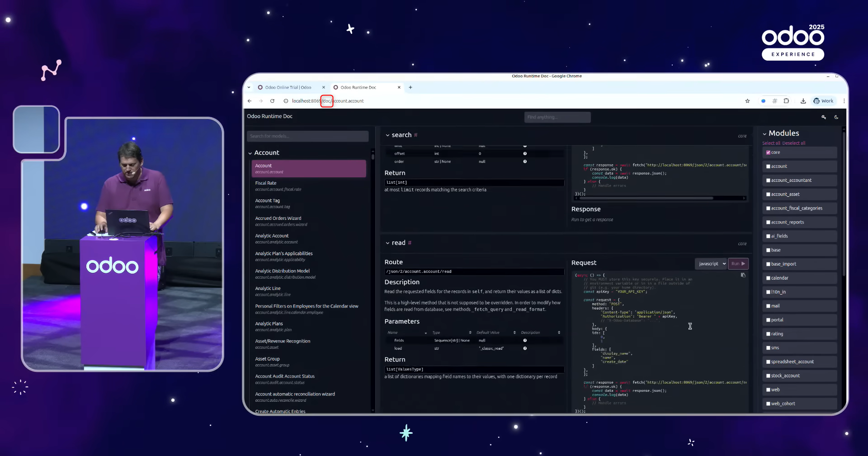The width and height of the screenshot is (868, 456).
Task: View site information for localhost
Action: point(286,101)
